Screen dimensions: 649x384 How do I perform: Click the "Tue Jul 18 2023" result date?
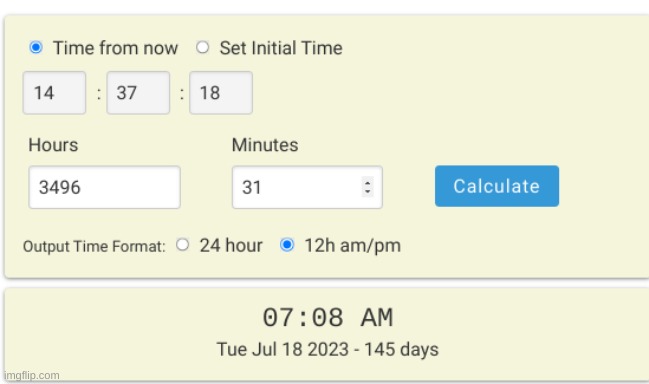283,349
